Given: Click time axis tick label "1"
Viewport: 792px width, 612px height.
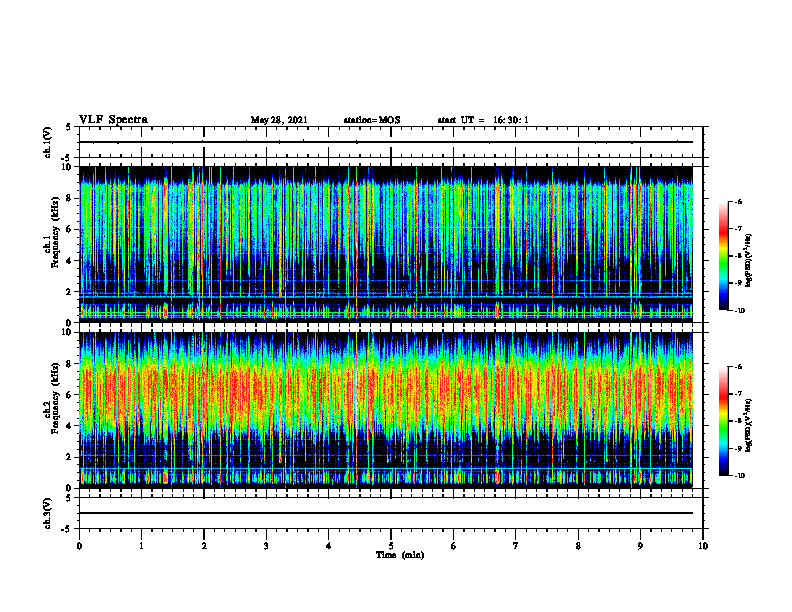Looking at the screenshot, I should click(x=141, y=546).
